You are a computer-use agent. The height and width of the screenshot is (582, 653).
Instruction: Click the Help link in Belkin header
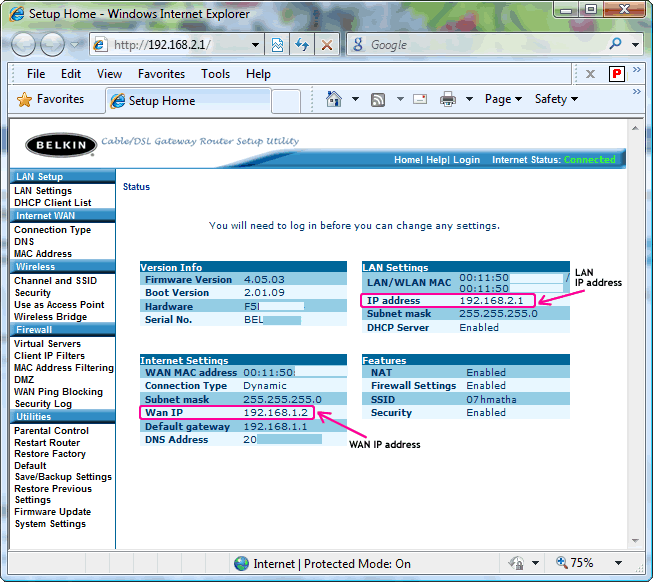(x=436, y=160)
